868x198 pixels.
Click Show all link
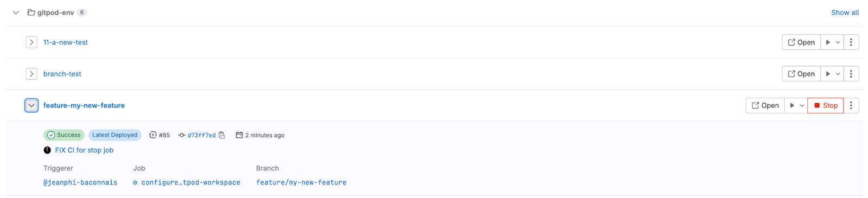tap(845, 12)
